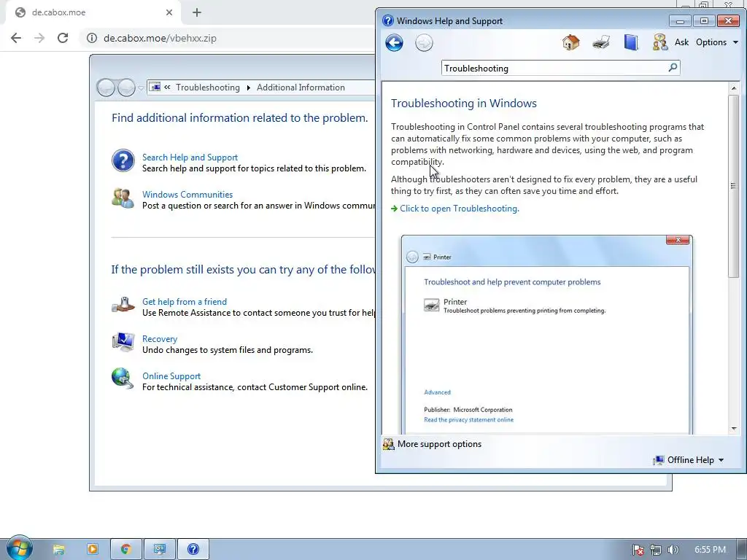Click the Help scrollbar down arrow
The height and width of the screenshot is (560, 747).
point(733,429)
